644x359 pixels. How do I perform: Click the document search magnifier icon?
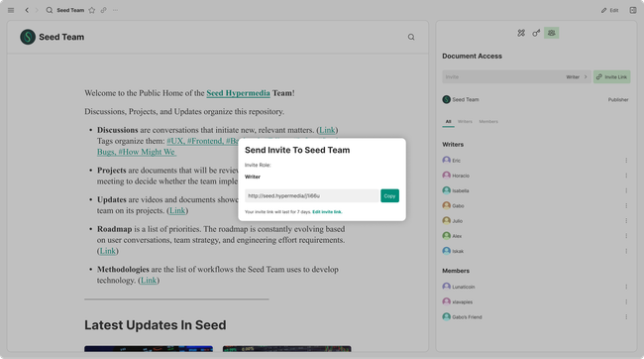click(x=411, y=37)
